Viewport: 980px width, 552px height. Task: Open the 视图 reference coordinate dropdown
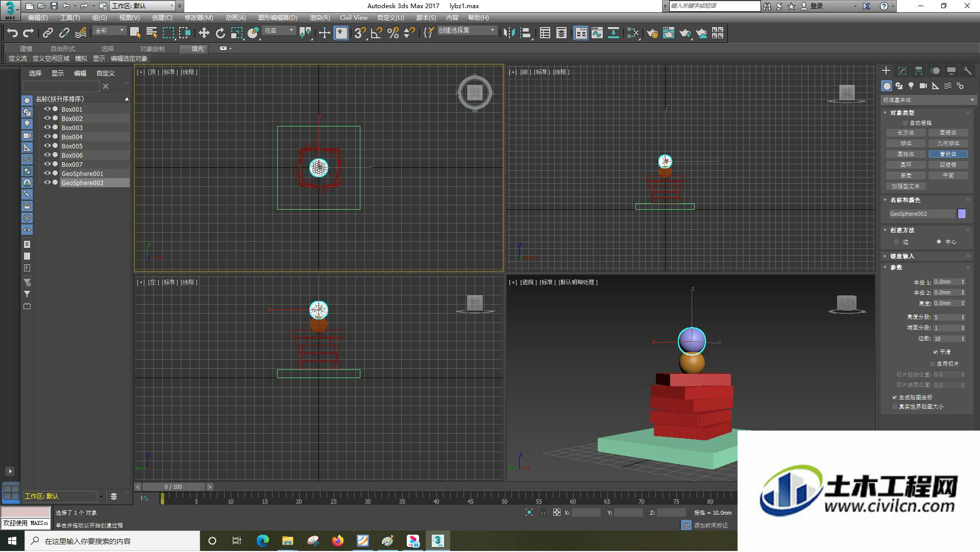(x=279, y=31)
